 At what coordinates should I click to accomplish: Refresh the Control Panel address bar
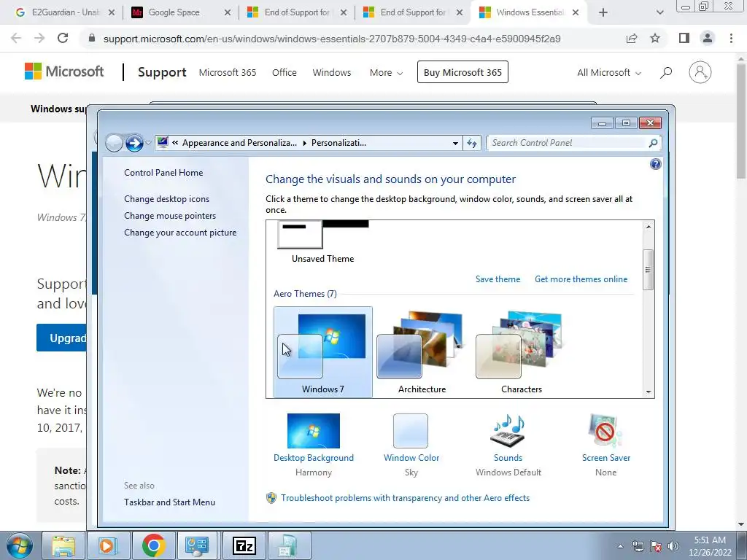[472, 143]
